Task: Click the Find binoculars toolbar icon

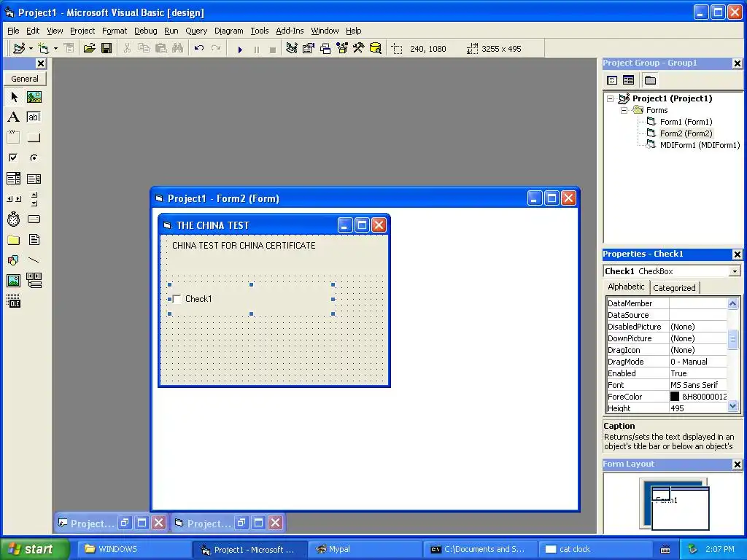Action: 177,49
